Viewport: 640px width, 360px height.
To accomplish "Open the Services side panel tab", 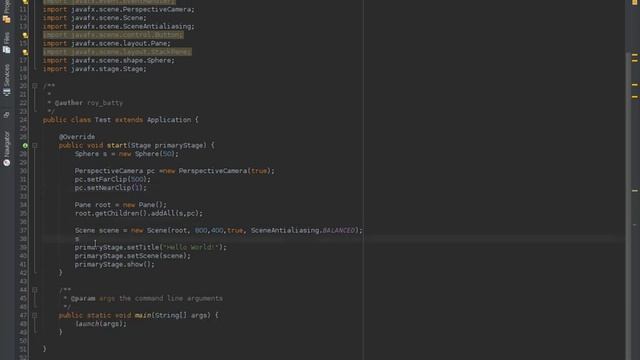I will point(7,80).
